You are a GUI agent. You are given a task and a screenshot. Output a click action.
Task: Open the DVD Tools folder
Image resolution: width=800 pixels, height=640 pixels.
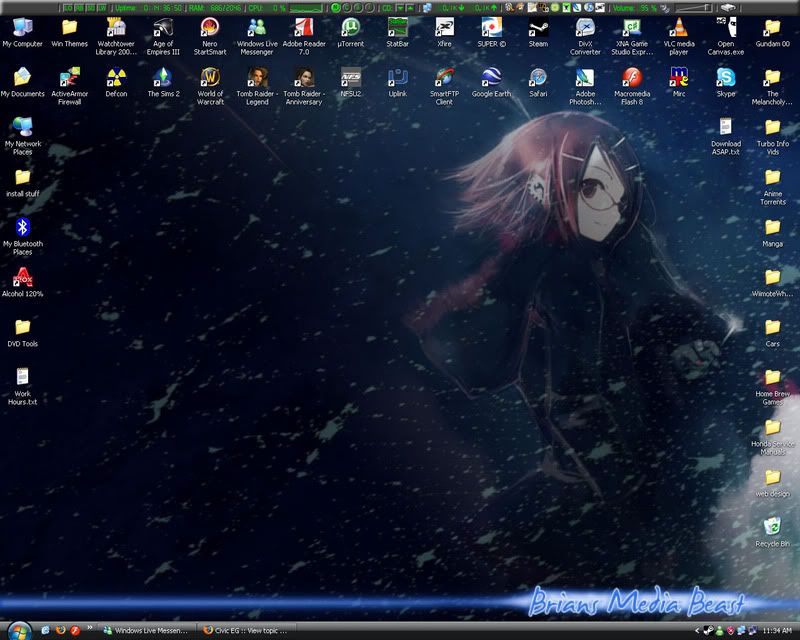click(x=22, y=333)
